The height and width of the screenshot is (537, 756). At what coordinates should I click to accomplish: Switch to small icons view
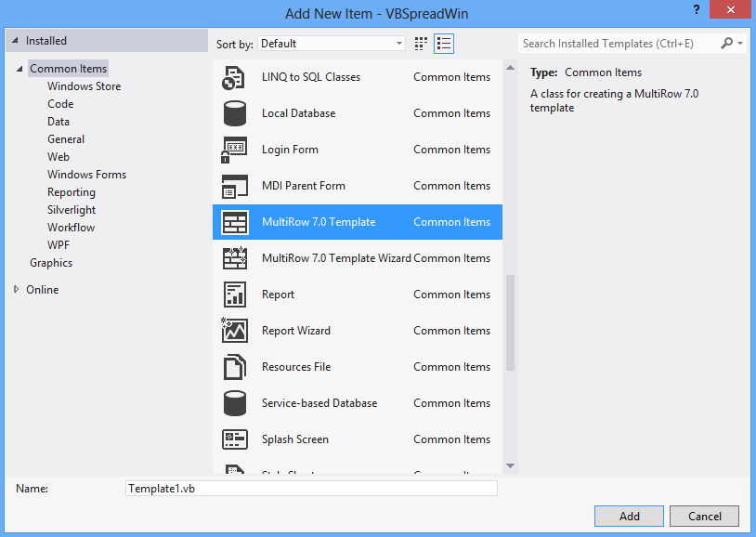(421, 44)
